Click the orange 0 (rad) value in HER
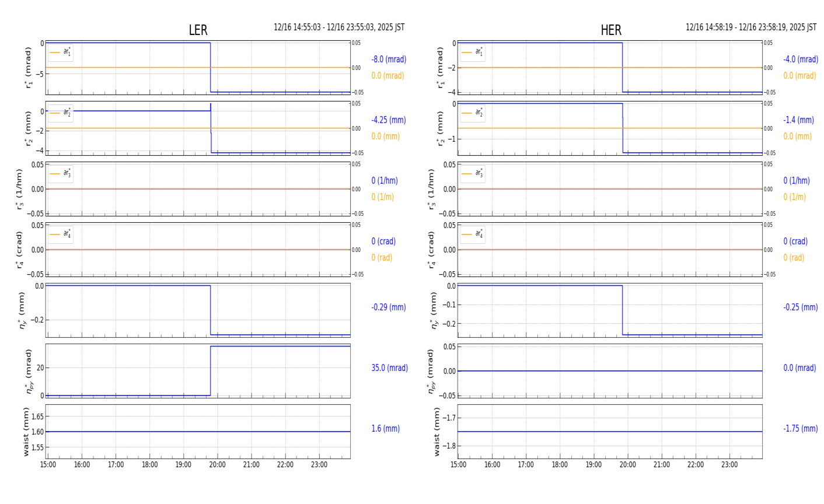Screen dimensions: 824x504 tap(794, 258)
